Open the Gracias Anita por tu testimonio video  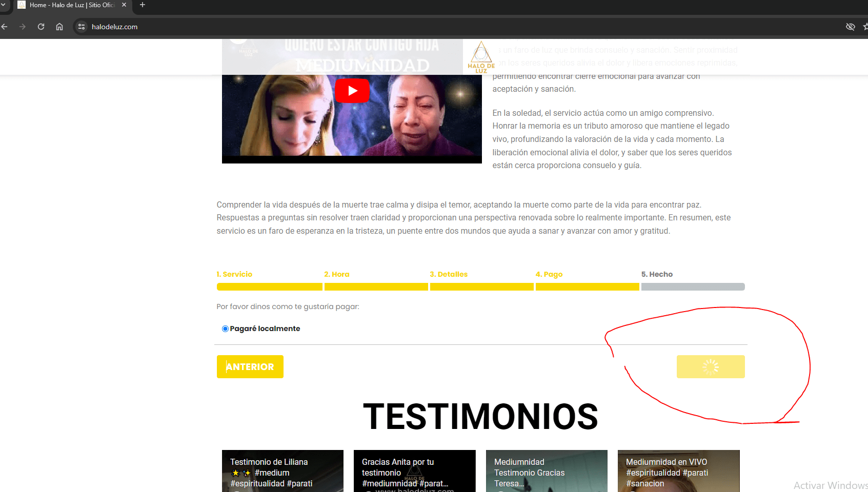(415, 471)
